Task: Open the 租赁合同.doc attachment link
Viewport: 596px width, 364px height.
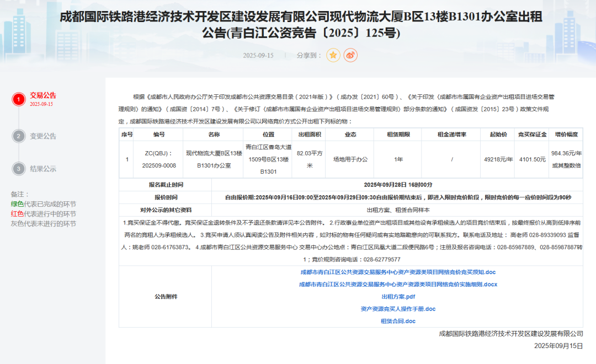Action: tap(397, 321)
